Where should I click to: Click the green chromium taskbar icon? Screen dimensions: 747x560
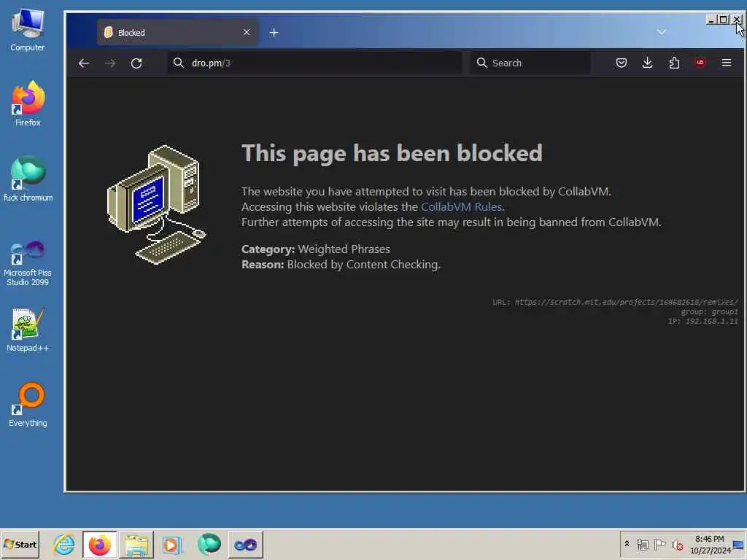pos(209,544)
